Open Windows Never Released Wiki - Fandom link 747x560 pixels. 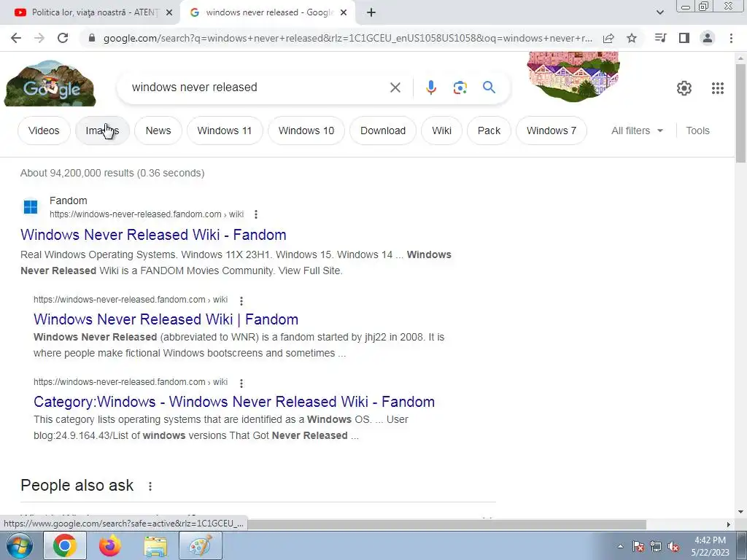(x=153, y=235)
